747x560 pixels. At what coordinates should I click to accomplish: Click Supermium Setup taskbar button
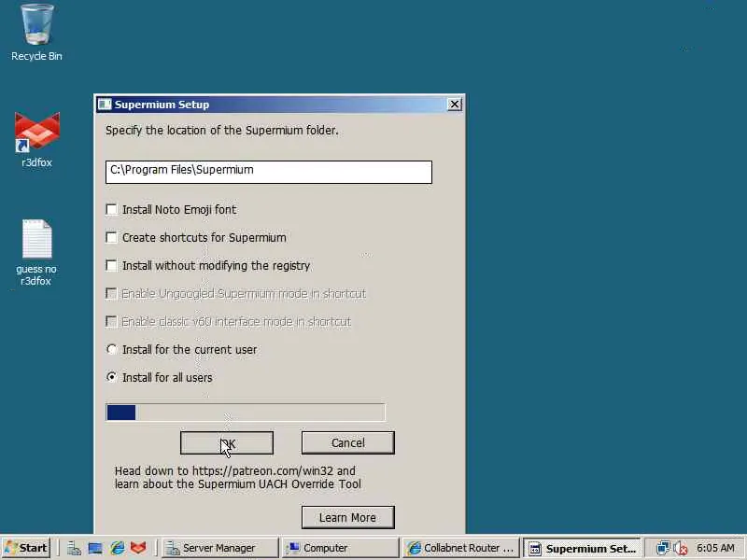[x=582, y=548]
